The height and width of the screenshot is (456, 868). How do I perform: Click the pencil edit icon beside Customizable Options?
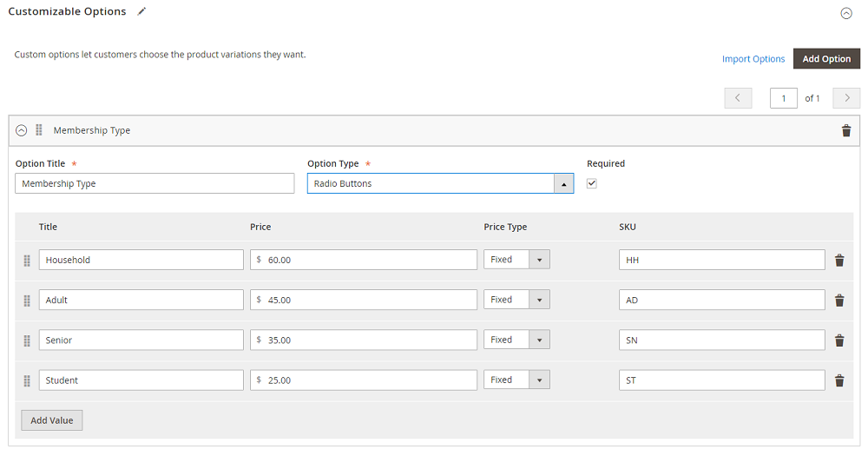point(141,11)
